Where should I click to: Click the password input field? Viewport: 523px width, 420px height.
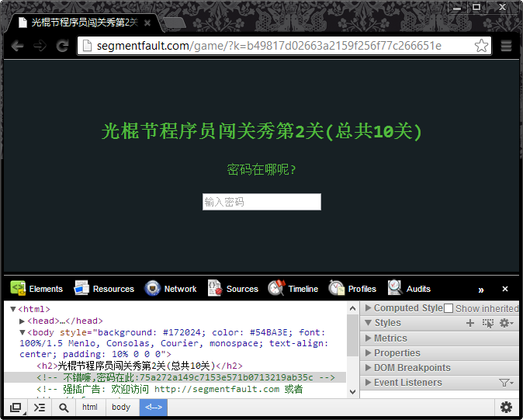point(261,202)
